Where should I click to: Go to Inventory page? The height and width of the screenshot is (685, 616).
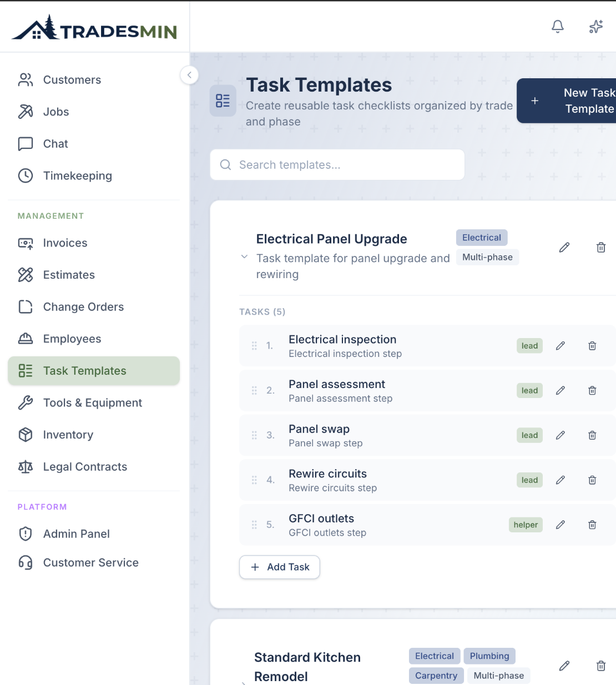94,435
